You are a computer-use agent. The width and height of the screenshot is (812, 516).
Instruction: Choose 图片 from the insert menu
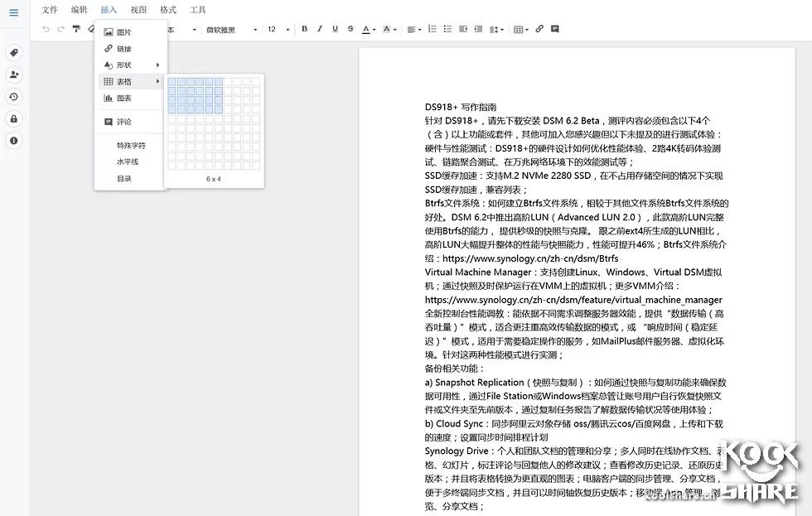pyautogui.click(x=131, y=32)
